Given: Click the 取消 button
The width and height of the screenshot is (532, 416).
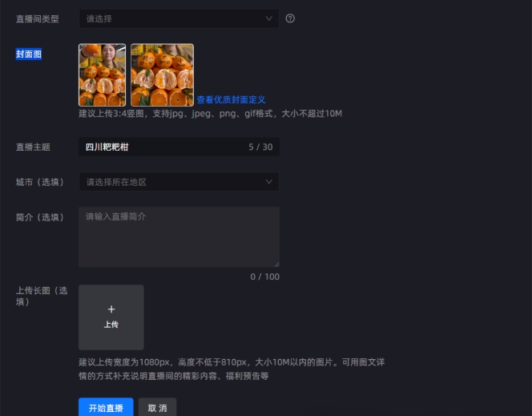Looking at the screenshot, I should tap(157, 407).
